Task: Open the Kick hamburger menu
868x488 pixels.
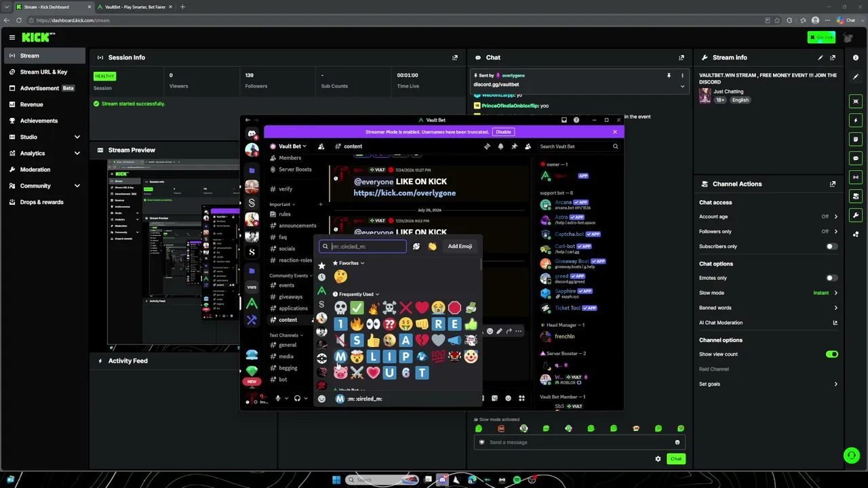Action: pos(12,37)
